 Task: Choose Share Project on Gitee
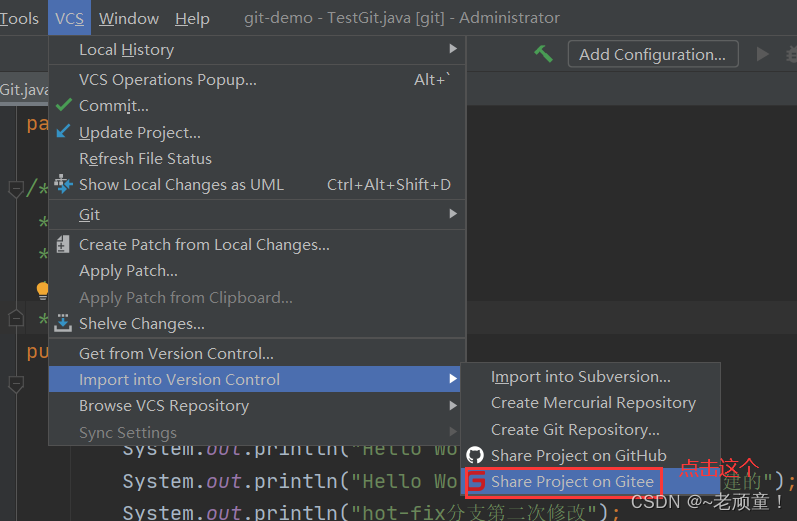591,481
